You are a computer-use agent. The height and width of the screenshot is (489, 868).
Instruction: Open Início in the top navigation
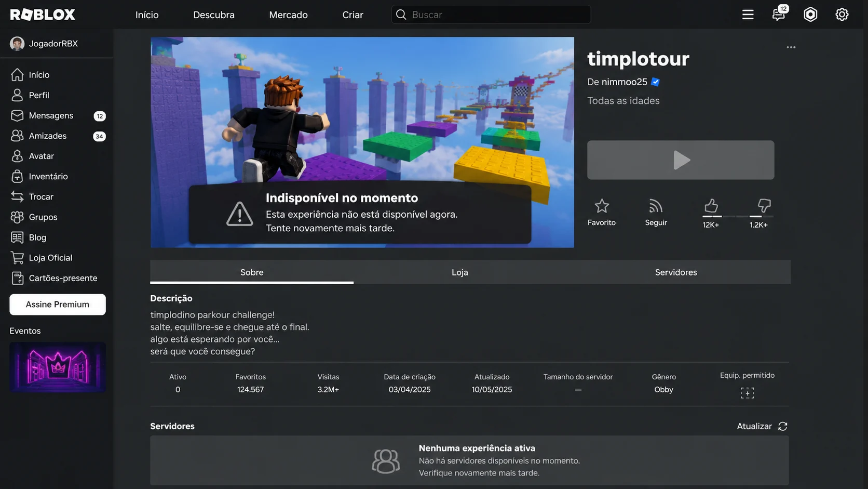pyautogui.click(x=147, y=15)
